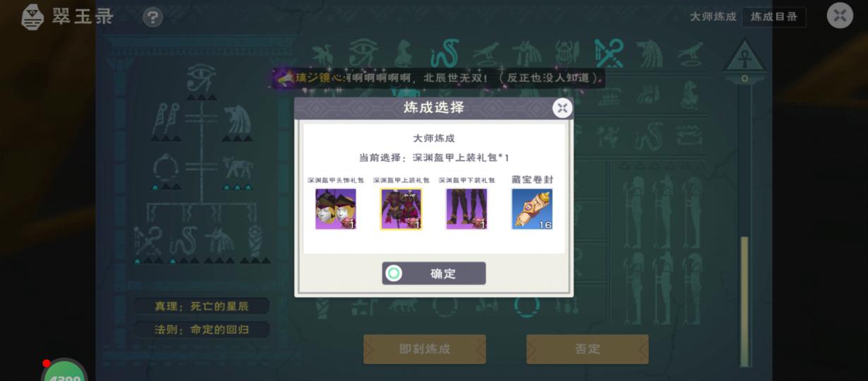This screenshot has width=868, height=381.
Task: Select 真理：死亡的星辰 entry
Action: 202,306
